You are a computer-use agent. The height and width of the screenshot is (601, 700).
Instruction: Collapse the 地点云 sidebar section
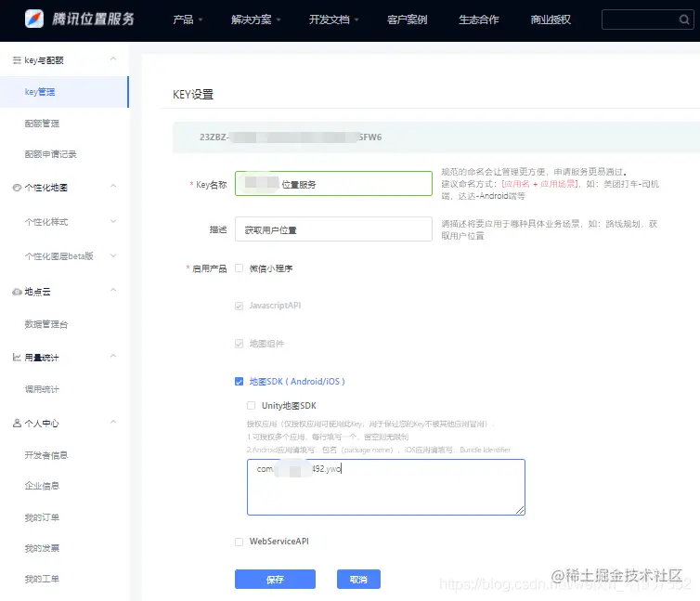point(113,290)
